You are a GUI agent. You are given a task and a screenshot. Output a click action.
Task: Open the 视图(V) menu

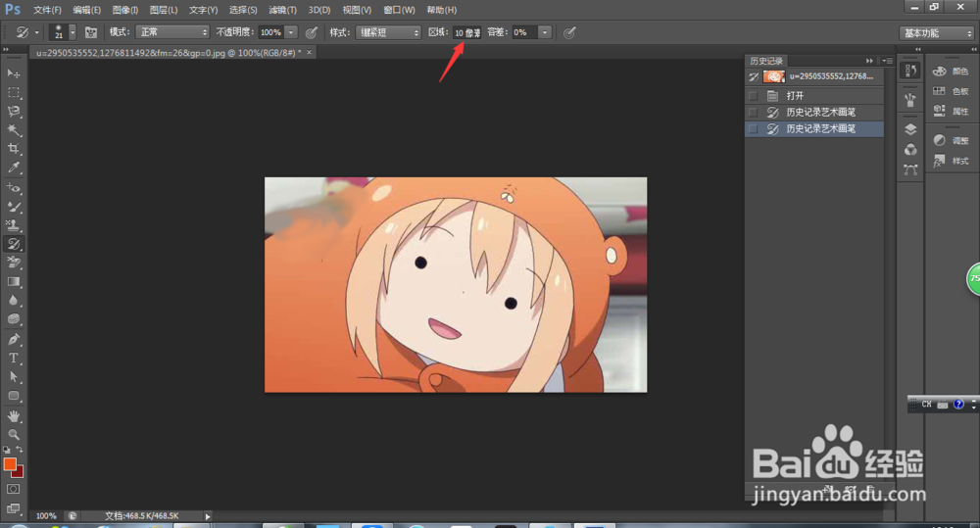tap(357, 10)
